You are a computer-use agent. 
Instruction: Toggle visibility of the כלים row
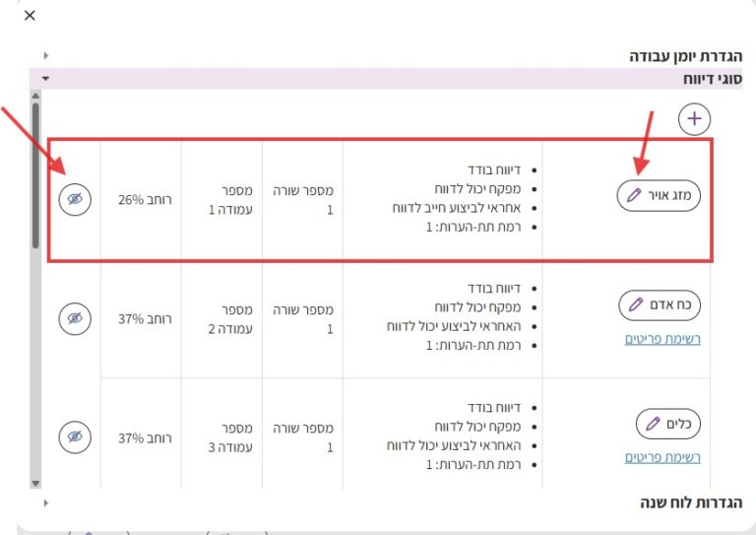click(x=75, y=435)
